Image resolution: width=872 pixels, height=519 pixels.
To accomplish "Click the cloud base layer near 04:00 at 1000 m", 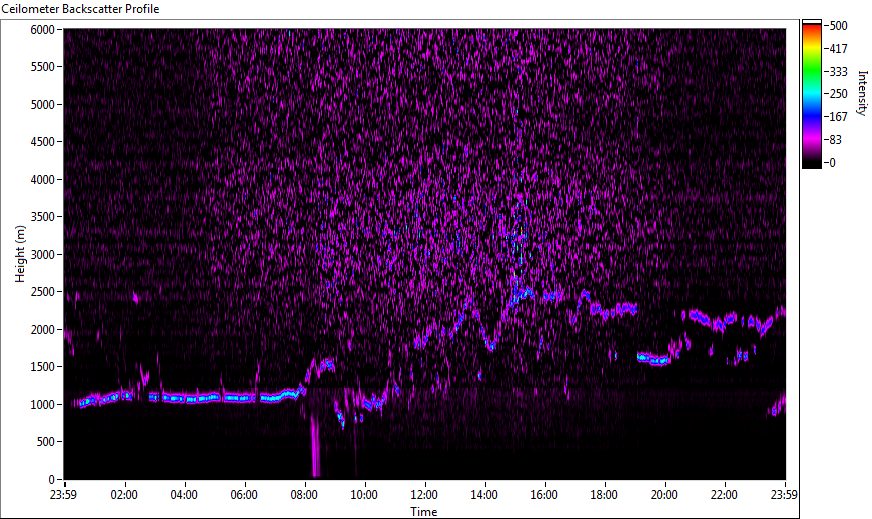I will click(x=189, y=398).
